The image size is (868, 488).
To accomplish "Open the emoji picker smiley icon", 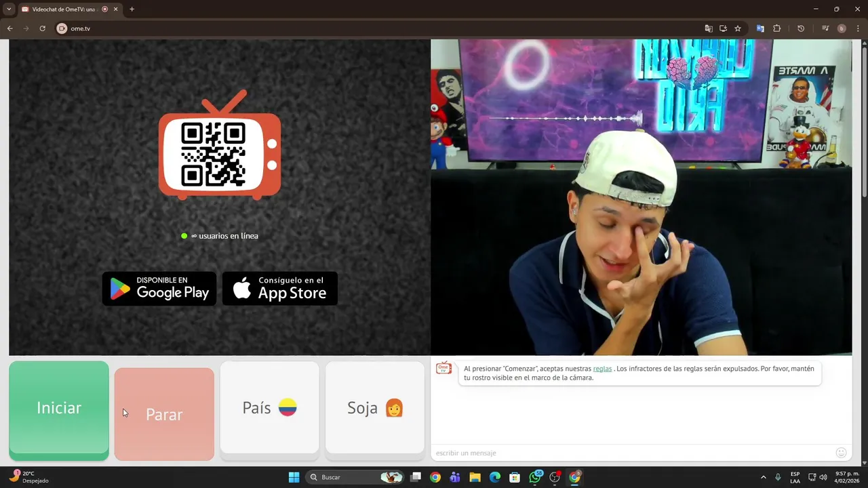I will (x=842, y=453).
